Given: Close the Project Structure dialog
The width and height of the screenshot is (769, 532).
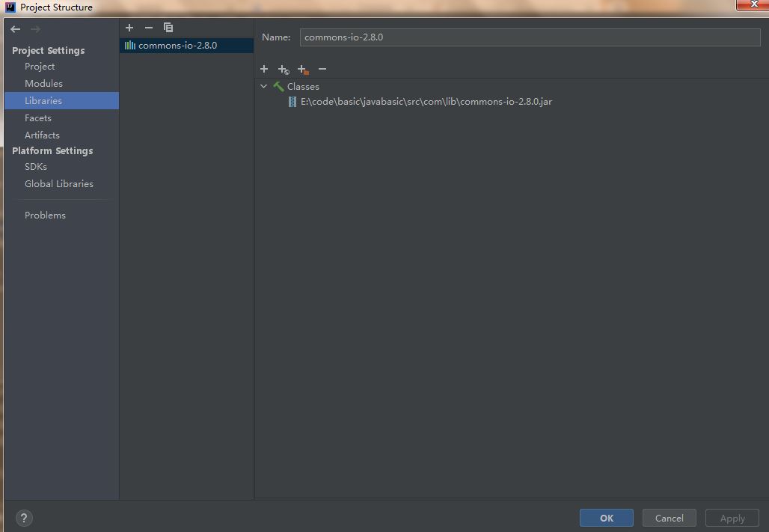Looking at the screenshot, I should (x=754, y=4).
